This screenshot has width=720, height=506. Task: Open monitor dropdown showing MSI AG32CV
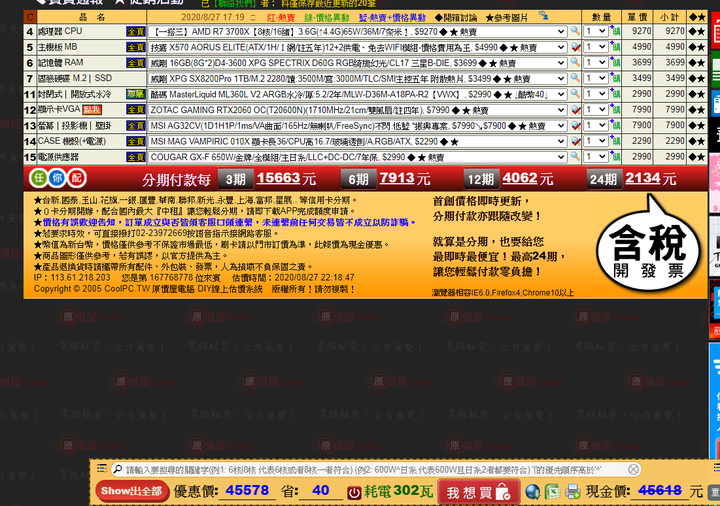tap(357, 126)
